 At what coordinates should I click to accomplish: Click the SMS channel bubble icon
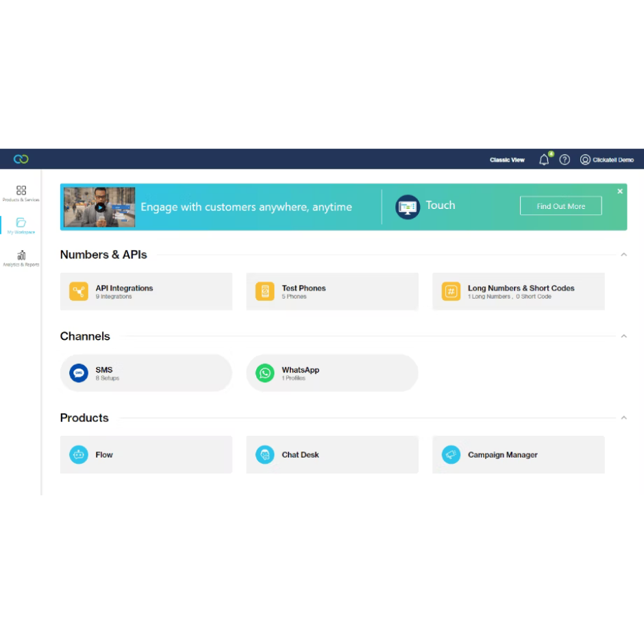point(79,373)
